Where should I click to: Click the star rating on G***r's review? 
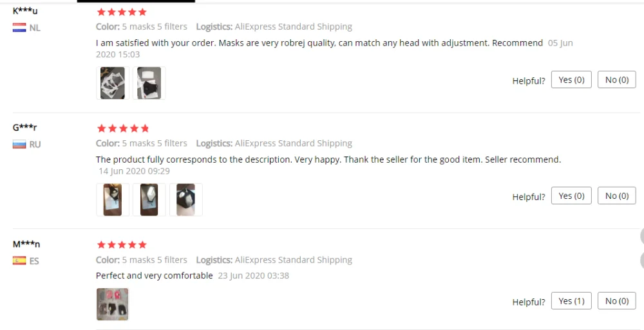(123, 129)
